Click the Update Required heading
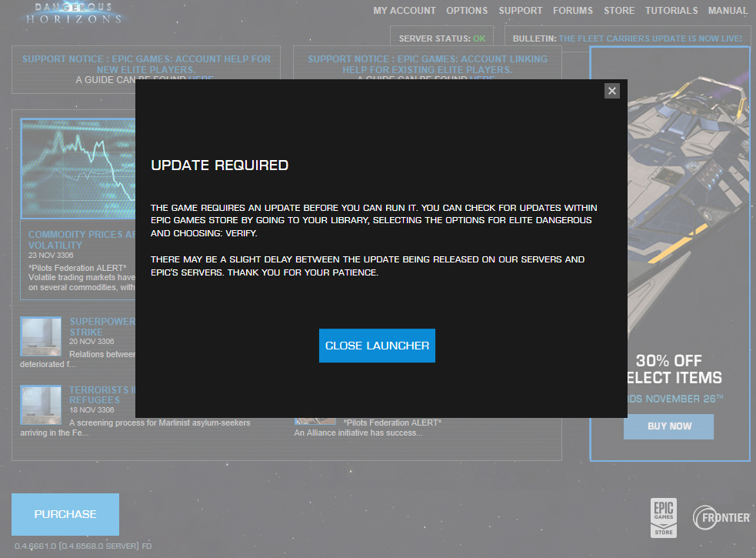 [x=219, y=165]
